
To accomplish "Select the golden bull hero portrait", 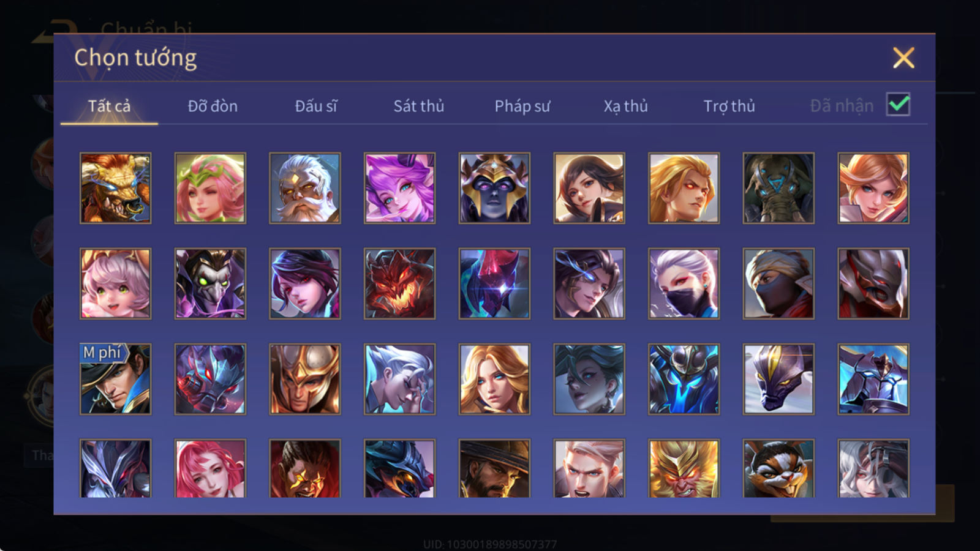I will click(x=115, y=188).
